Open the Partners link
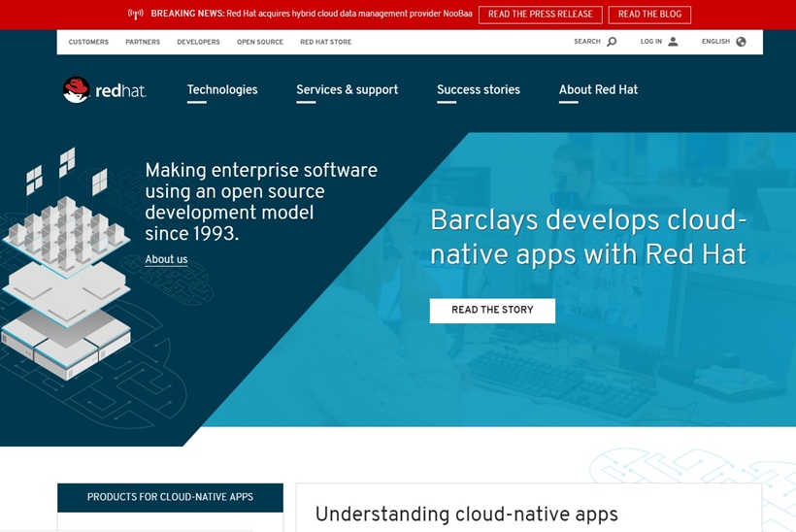 (143, 42)
